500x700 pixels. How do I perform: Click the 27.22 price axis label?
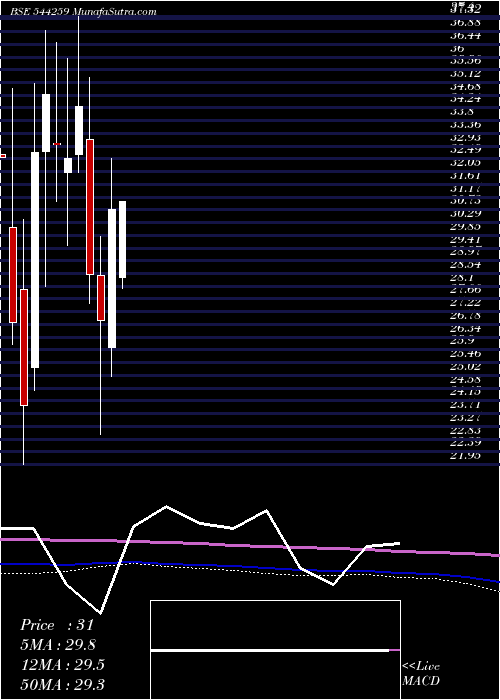(466, 303)
